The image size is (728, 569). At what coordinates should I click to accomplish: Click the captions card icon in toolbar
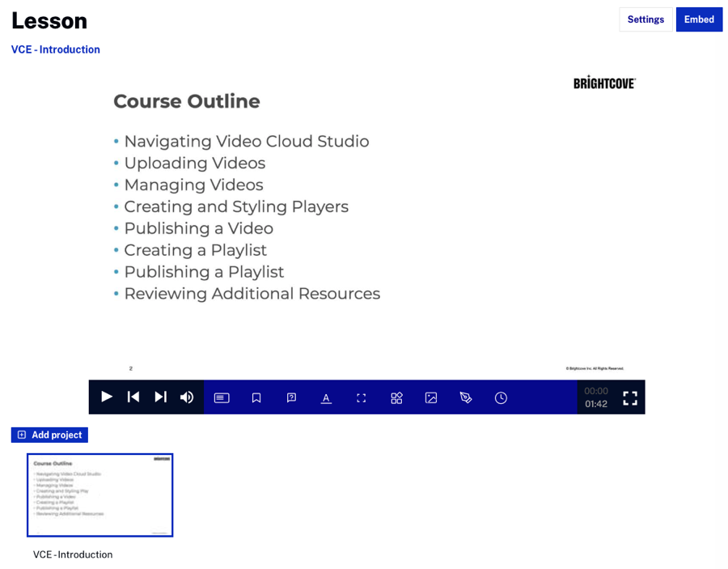click(222, 398)
